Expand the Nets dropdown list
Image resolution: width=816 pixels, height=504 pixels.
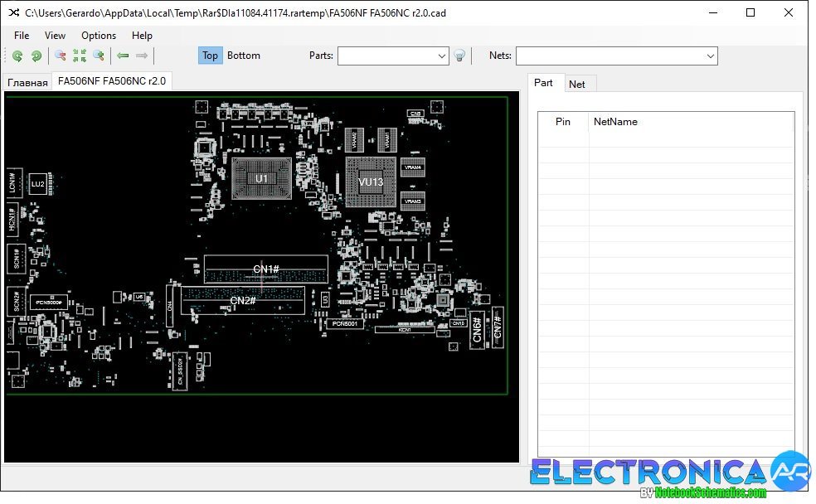coord(711,56)
